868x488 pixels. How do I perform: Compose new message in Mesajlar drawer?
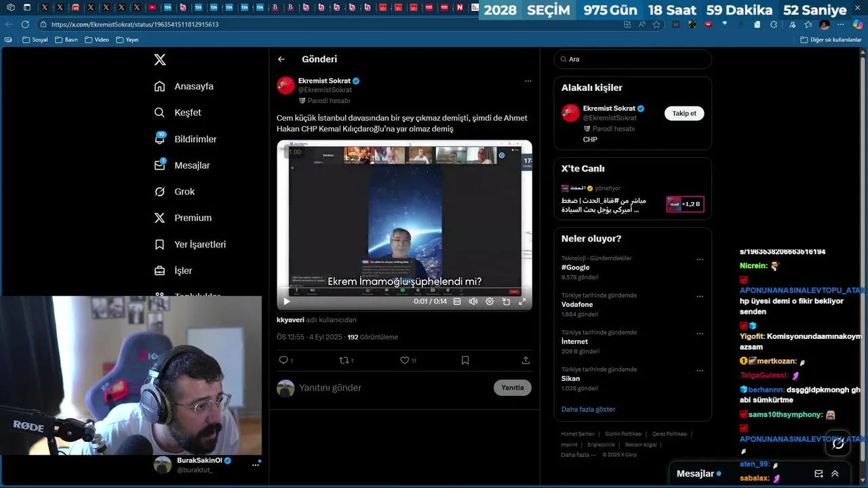pyautogui.click(x=818, y=474)
